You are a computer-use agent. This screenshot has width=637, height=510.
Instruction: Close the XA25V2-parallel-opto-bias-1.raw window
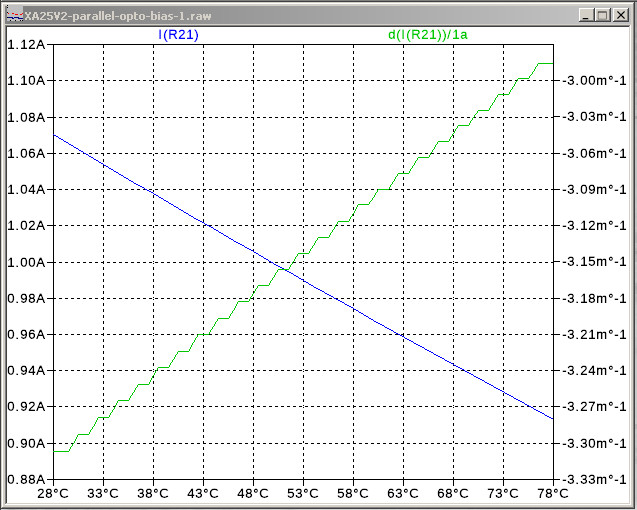(621, 15)
